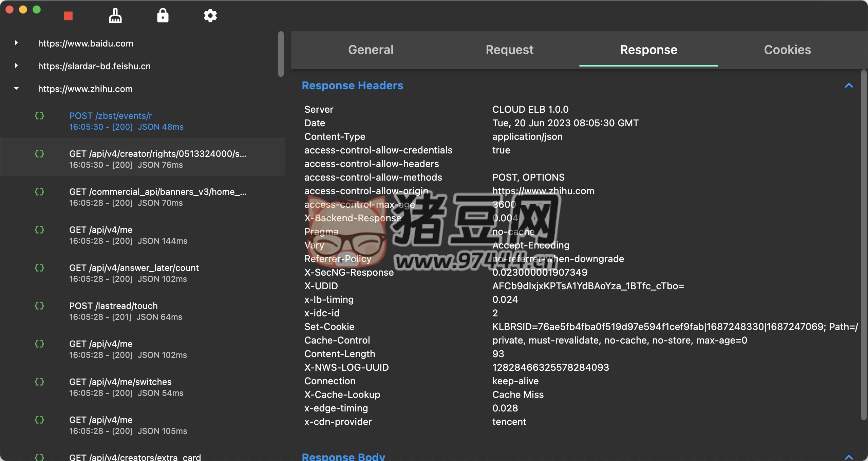The image size is (868, 461).
Task: Click the Response Headers section title
Action: coord(352,86)
